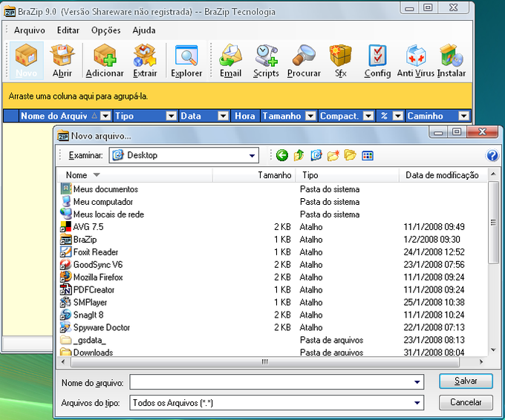Open the Arquivos do tipo dropdown
This screenshot has width=505, height=420.
point(418,403)
